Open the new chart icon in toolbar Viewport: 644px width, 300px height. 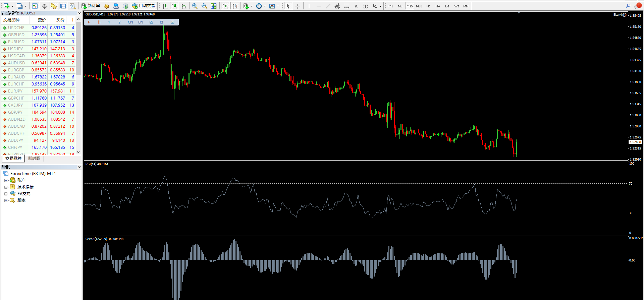(x=6, y=6)
